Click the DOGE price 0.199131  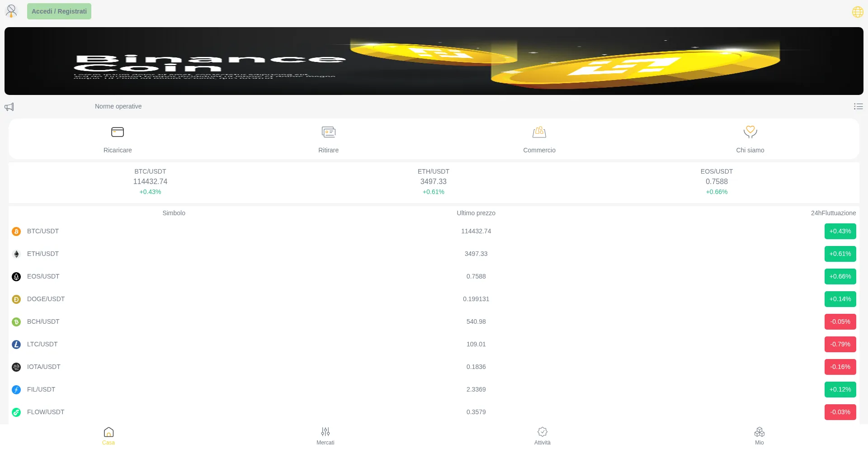(476, 299)
